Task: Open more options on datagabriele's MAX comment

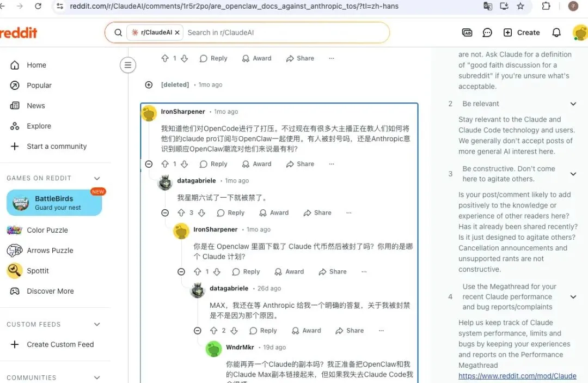Action: [381, 331]
